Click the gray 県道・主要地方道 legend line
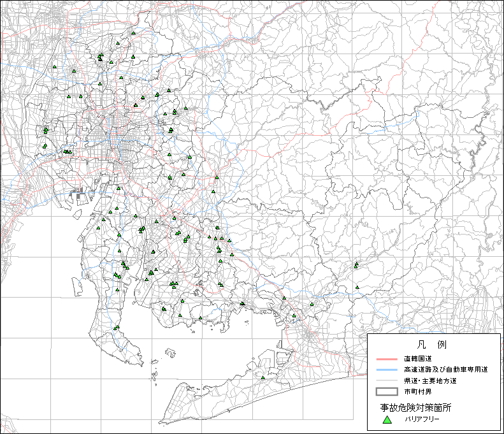This screenshot has width=504, height=434. tap(387, 380)
